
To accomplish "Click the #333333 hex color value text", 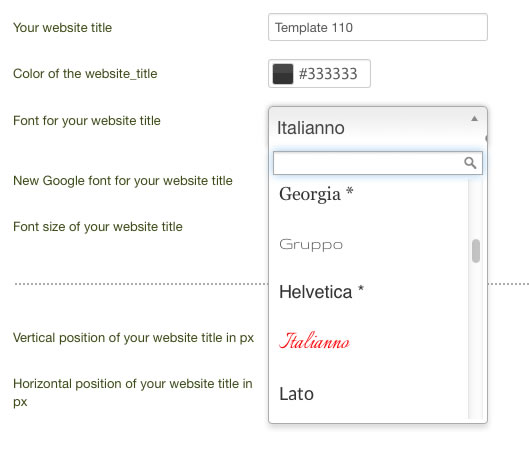I will 328,74.
